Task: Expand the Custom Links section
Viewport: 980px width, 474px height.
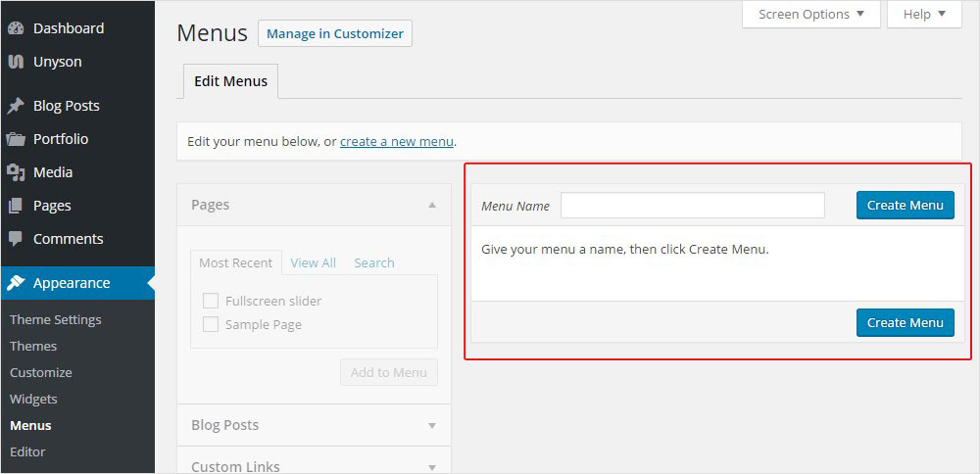Action: tap(432, 466)
